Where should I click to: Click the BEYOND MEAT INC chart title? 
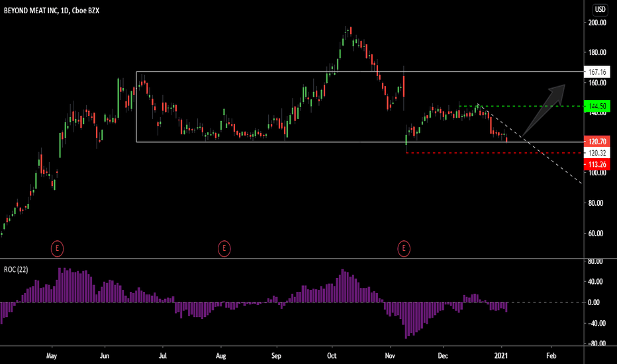click(x=52, y=11)
